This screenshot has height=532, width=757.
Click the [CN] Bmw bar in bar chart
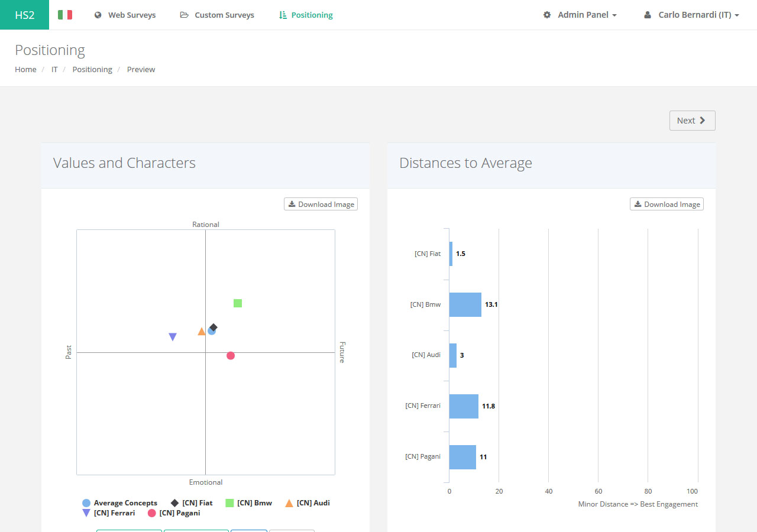[x=465, y=304]
